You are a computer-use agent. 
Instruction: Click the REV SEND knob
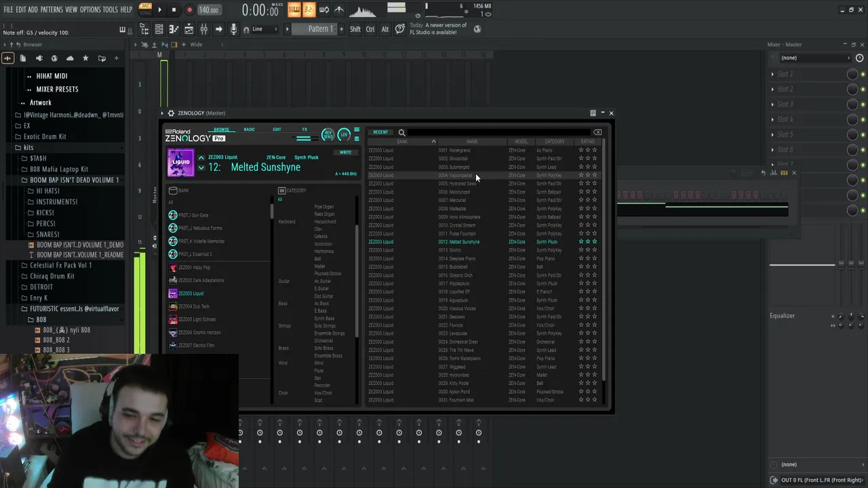click(328, 134)
